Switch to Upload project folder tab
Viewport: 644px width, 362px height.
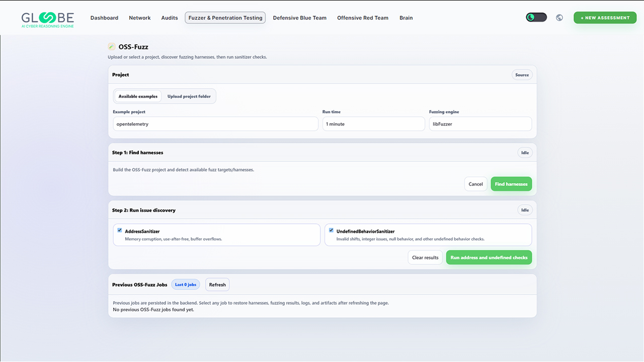point(189,96)
